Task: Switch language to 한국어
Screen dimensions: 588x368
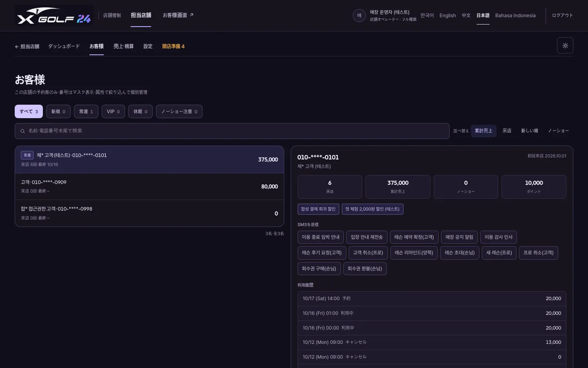Action: pos(427,16)
